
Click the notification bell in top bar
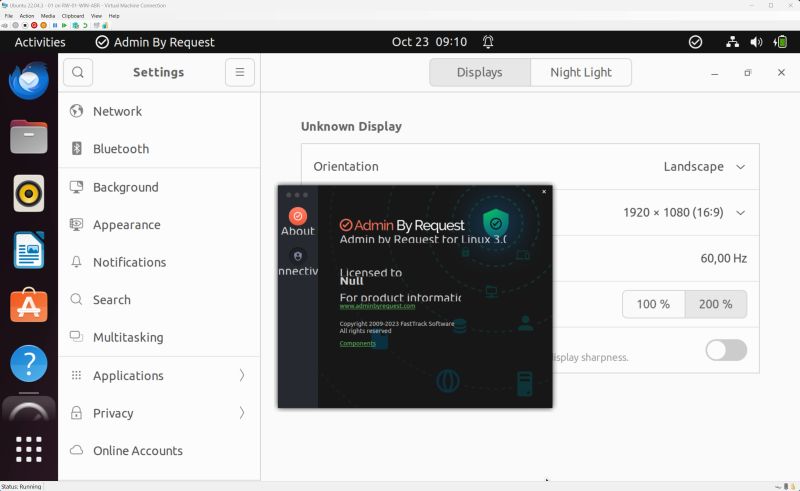[488, 42]
